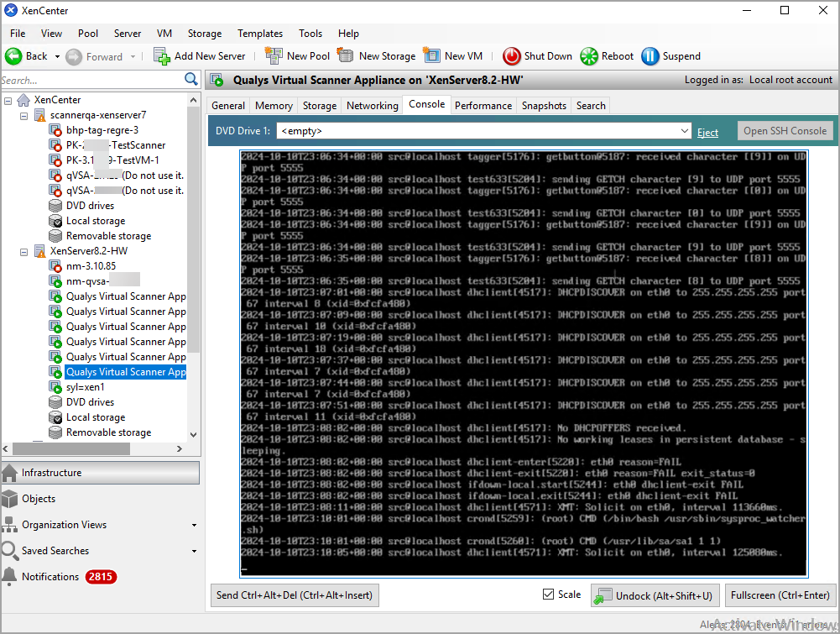
Task: Click the Back navigation arrow icon
Action: (x=13, y=55)
